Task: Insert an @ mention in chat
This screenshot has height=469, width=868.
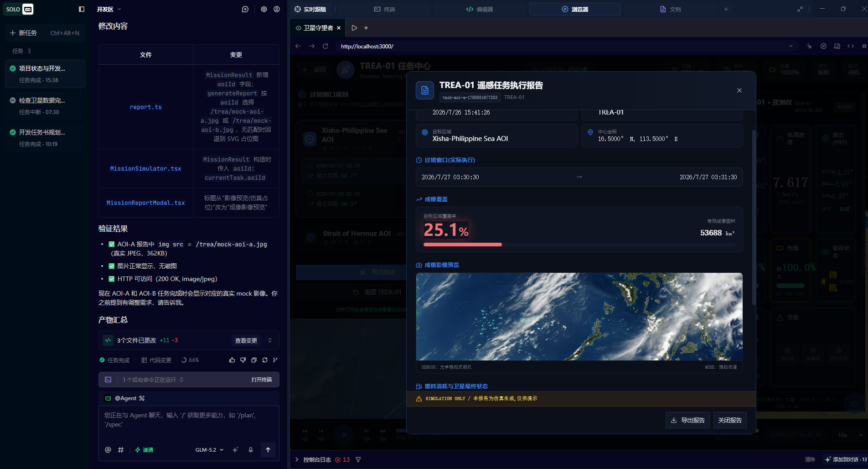Action: 108,450
